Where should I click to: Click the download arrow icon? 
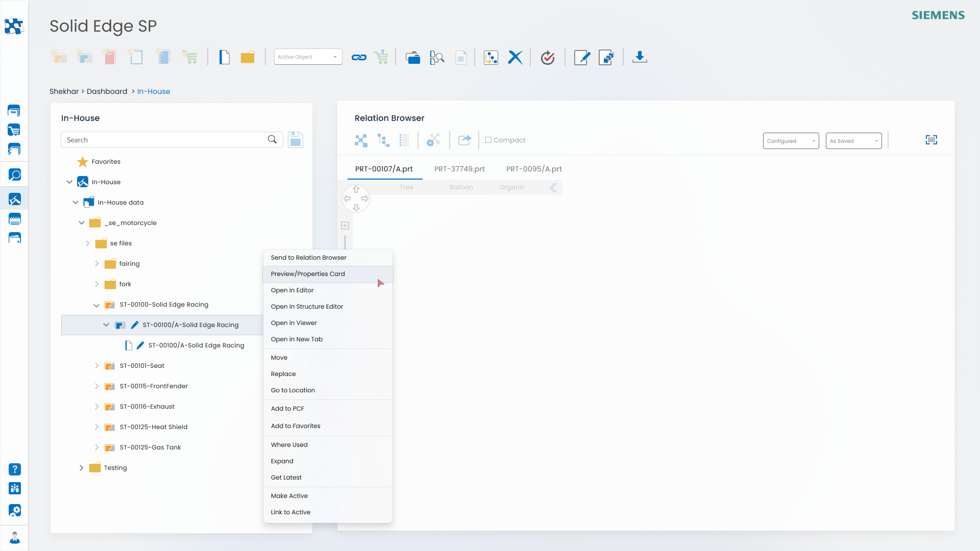click(x=640, y=57)
